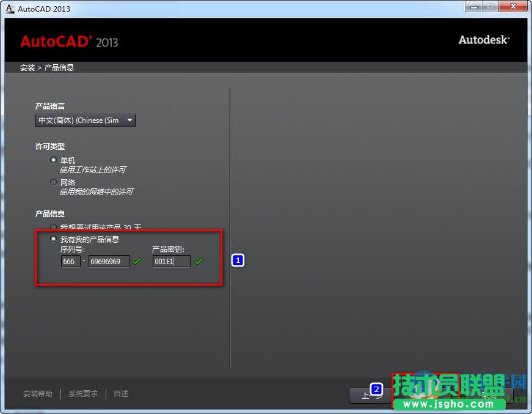The height and width of the screenshot is (414, 532).
Task: Open the 系统要求 system requirements link
Action: (x=82, y=393)
